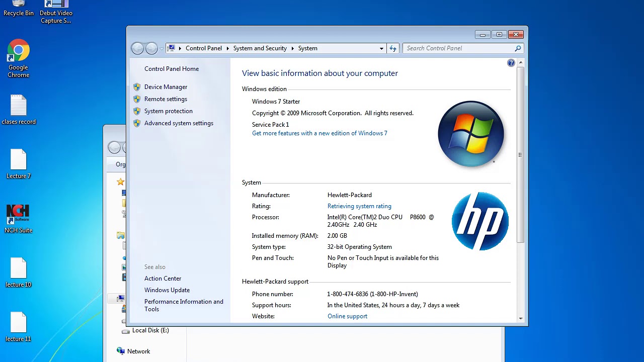This screenshot has width=644, height=362.
Task: Open Advanced system settings
Action: pos(179,123)
